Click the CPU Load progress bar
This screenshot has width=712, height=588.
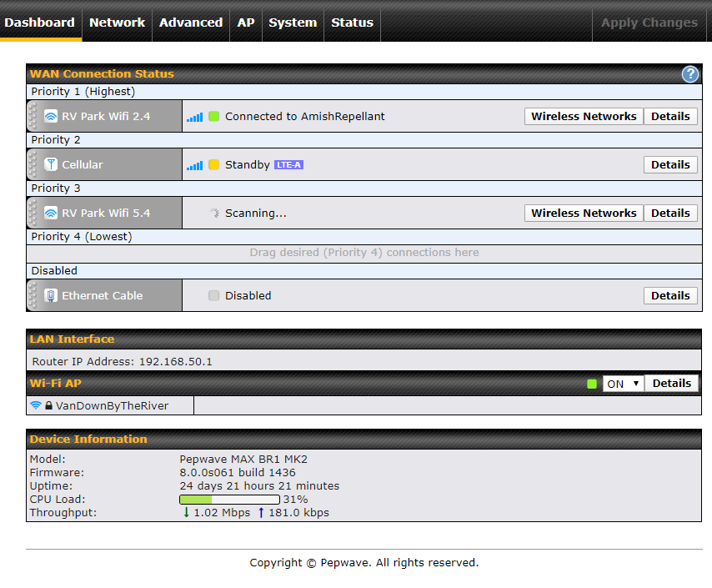click(x=229, y=500)
